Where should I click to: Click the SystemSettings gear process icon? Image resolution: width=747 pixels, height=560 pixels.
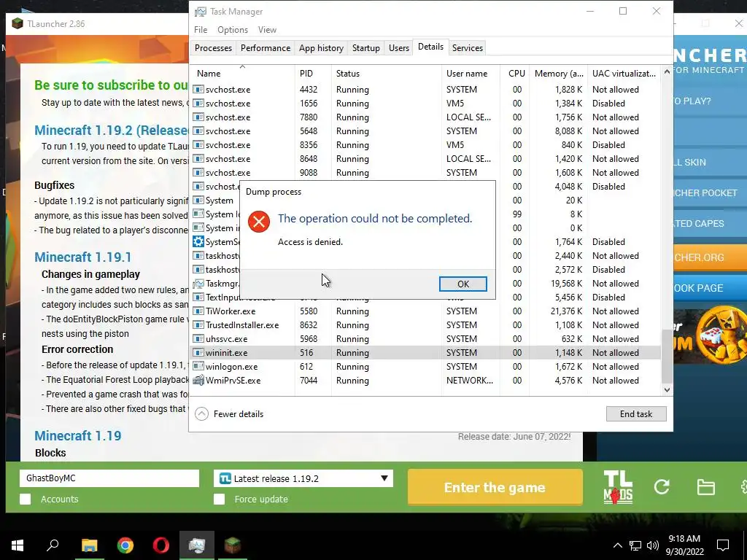coord(198,242)
